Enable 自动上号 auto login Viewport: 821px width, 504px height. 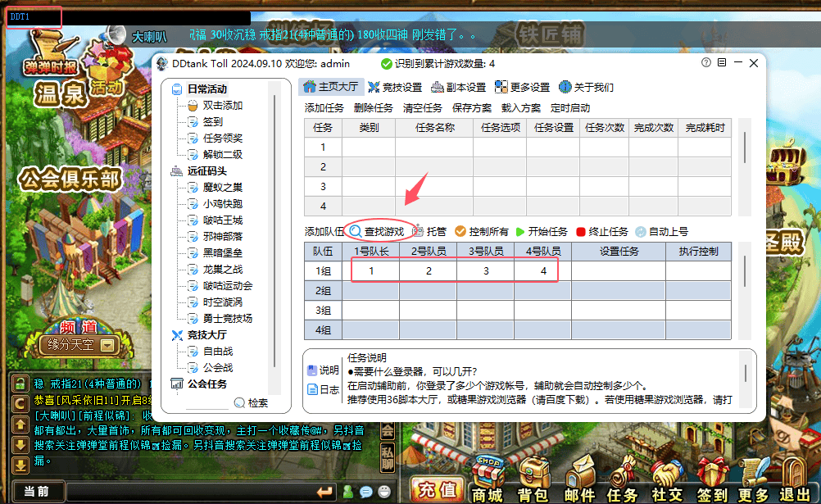[x=640, y=231]
